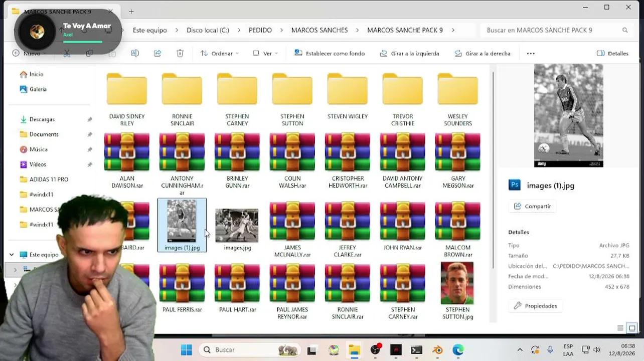Open Microsoft Edge from the taskbar
Screen dimensions: 644x361
pos(458,350)
